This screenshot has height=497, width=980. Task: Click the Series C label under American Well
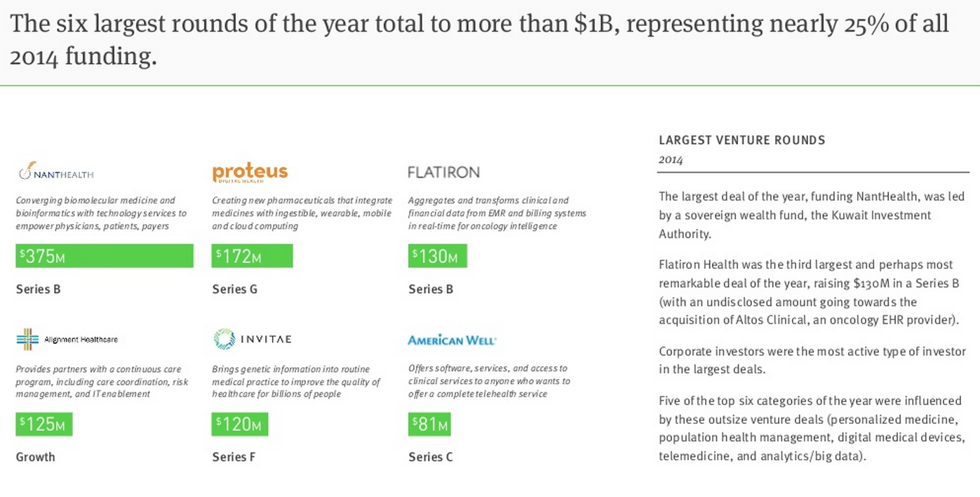(x=431, y=457)
